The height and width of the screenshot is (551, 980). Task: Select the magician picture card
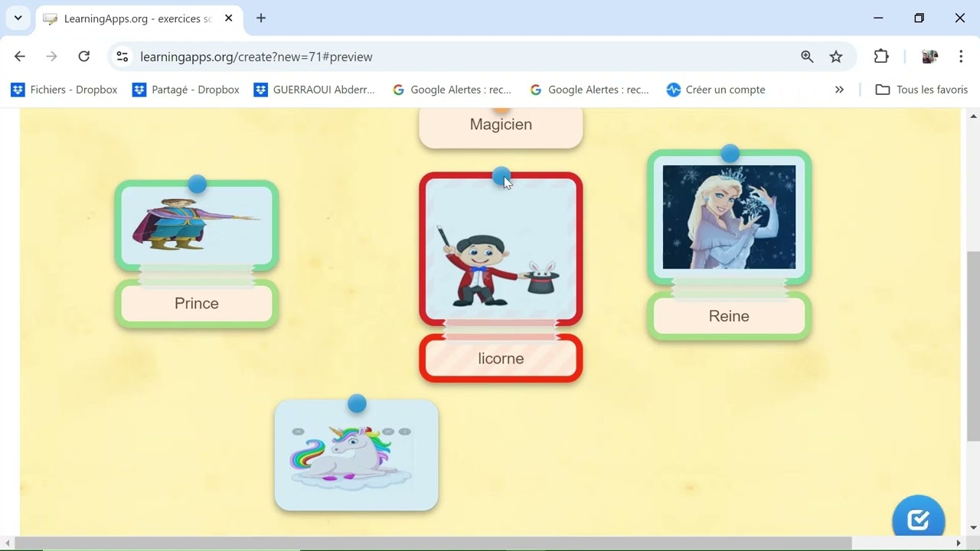pyautogui.click(x=501, y=249)
